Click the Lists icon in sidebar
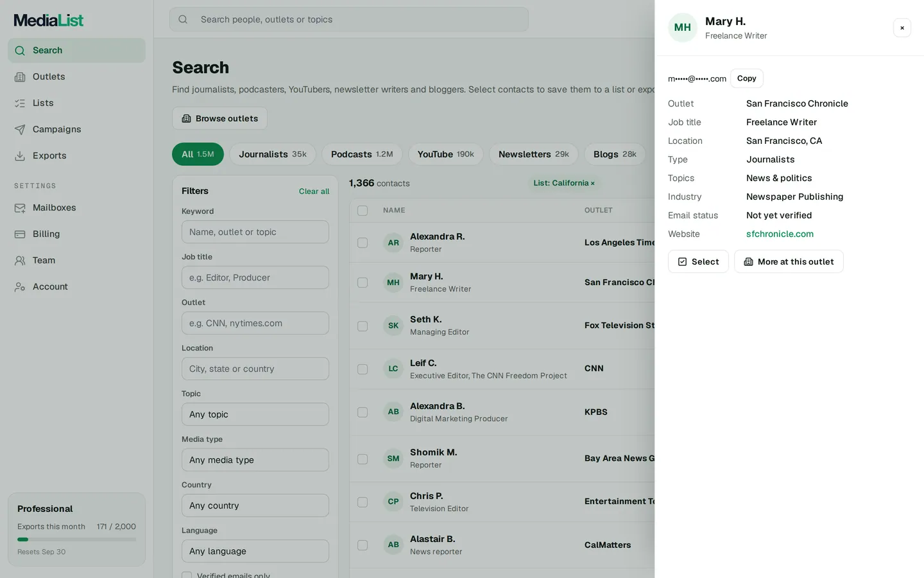Image resolution: width=924 pixels, height=578 pixels. [x=20, y=103]
